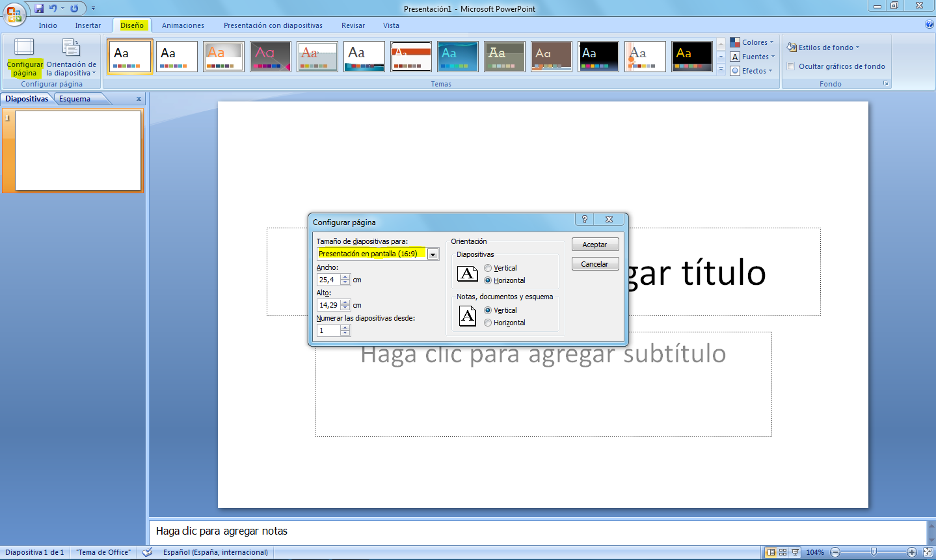Viewport: 936px width, 560px height.
Task: Apply the second theme with white background
Action: 177,57
